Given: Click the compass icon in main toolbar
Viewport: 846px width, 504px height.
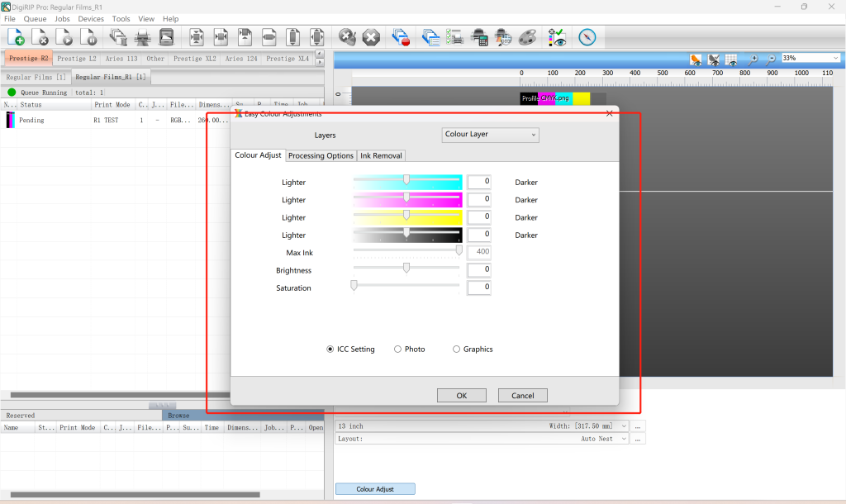Looking at the screenshot, I should click(x=587, y=37).
